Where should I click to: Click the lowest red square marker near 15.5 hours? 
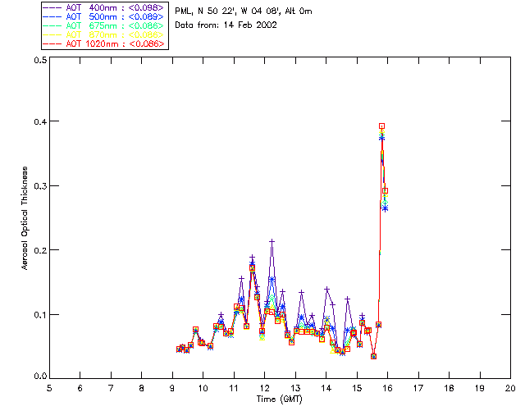click(374, 356)
